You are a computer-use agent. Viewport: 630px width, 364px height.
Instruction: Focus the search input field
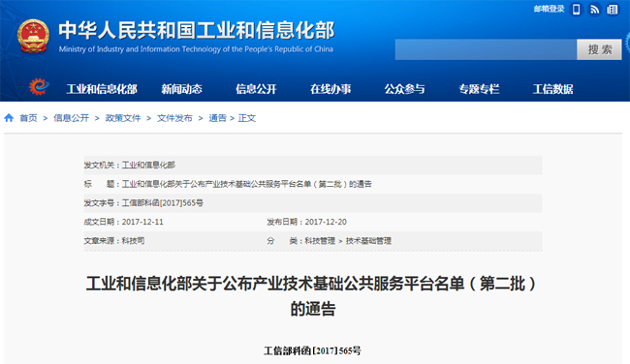tap(486, 49)
